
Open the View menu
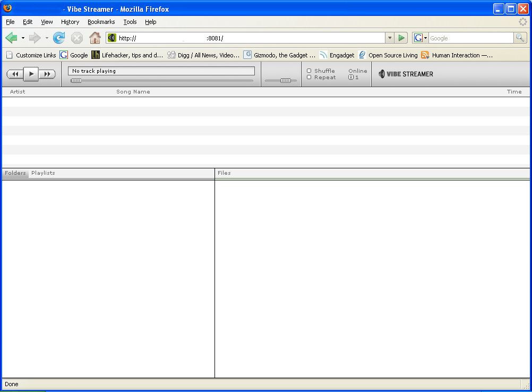coord(47,22)
